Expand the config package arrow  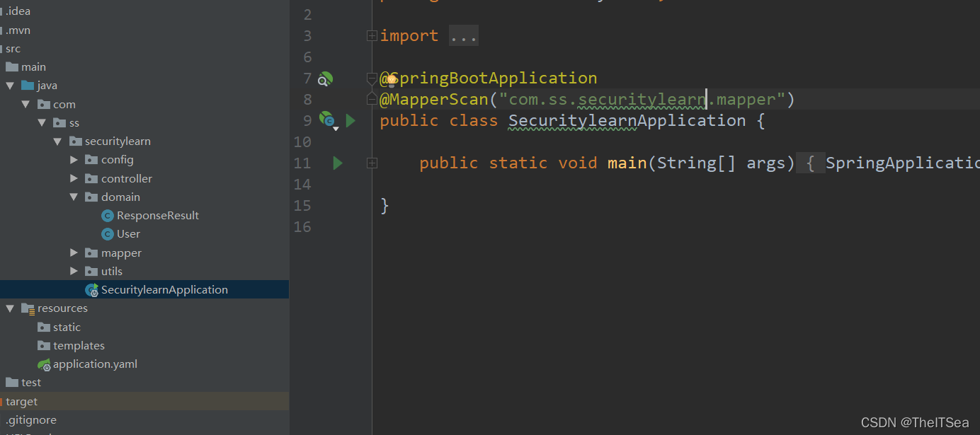click(x=74, y=160)
